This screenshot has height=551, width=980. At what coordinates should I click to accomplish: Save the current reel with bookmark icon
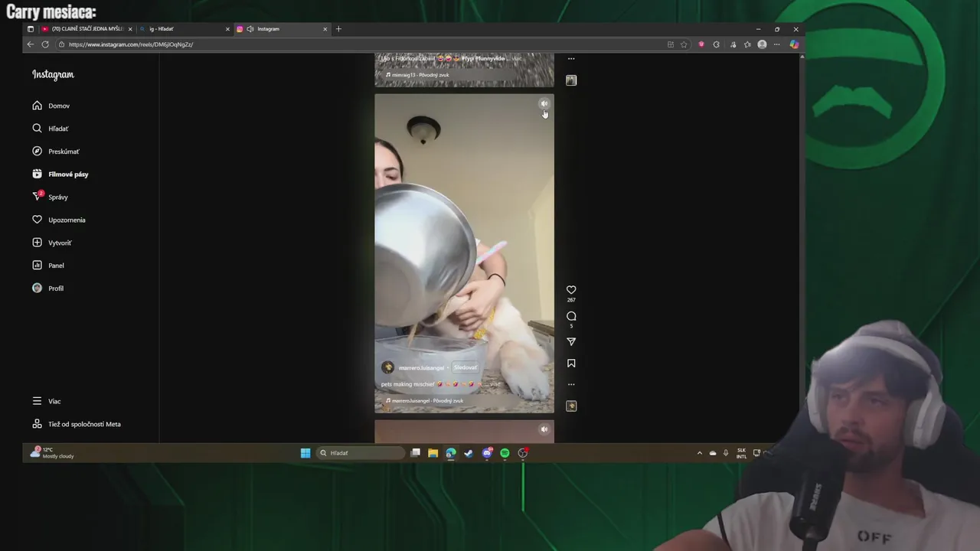click(x=571, y=364)
